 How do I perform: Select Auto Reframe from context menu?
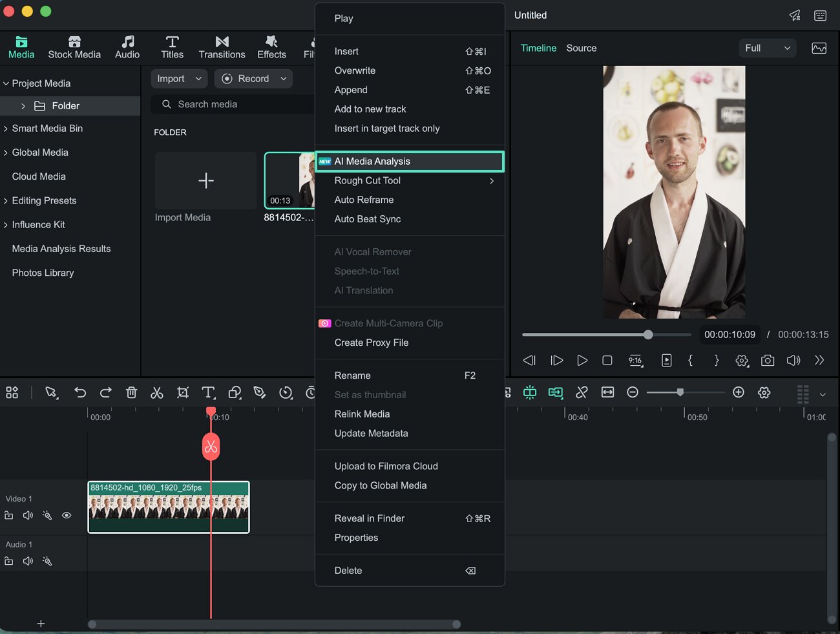coord(410,200)
